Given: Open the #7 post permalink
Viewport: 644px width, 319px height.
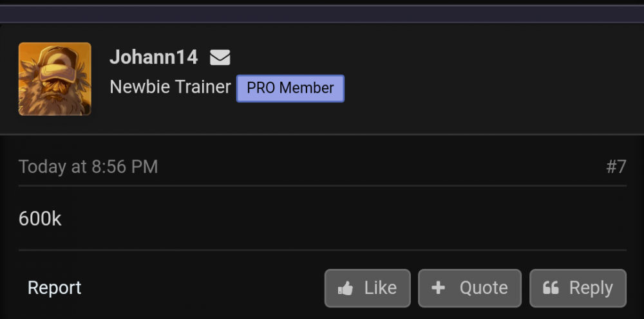Looking at the screenshot, I should pyautogui.click(x=616, y=167).
